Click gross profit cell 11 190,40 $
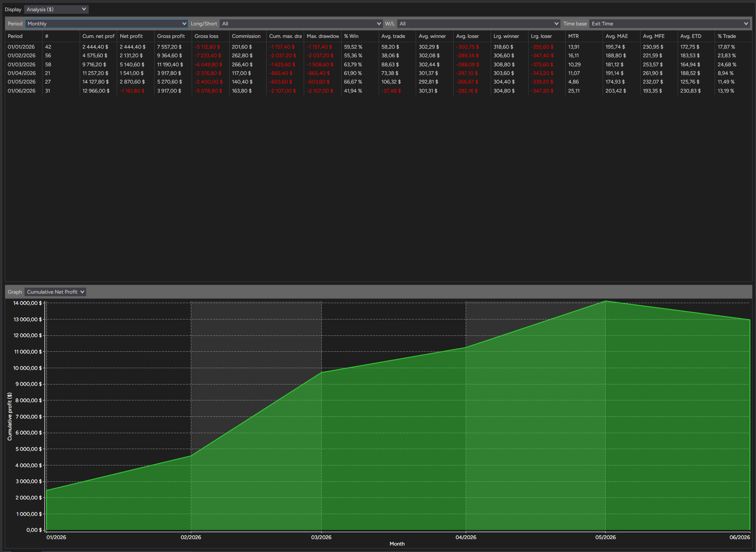Viewport: 756px width, 552px height. tap(170, 65)
